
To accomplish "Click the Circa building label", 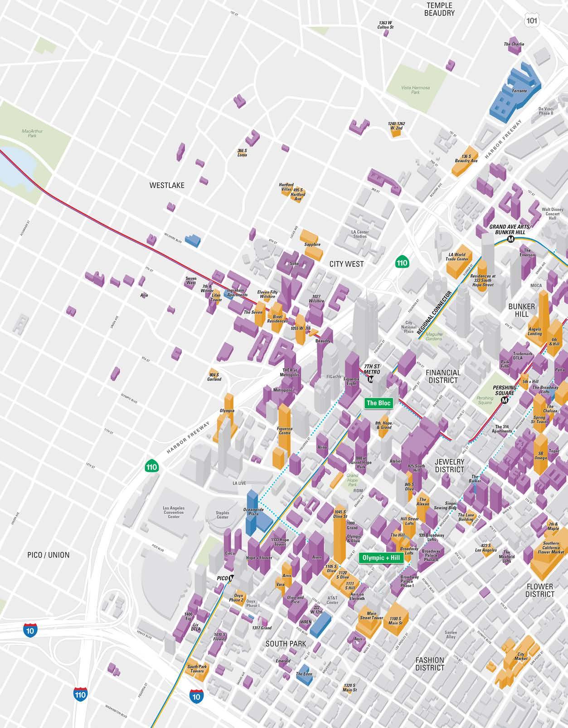I will click(x=230, y=553).
